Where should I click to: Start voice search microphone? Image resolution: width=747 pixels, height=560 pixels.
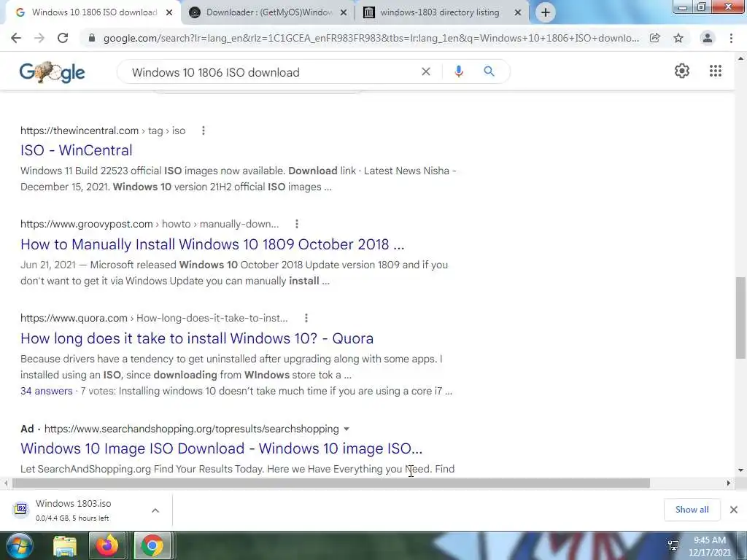pyautogui.click(x=458, y=72)
